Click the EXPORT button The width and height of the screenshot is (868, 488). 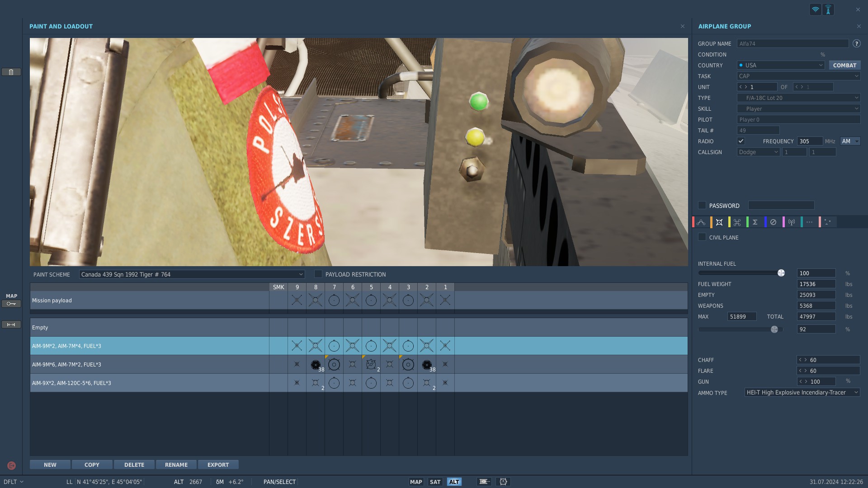click(218, 465)
